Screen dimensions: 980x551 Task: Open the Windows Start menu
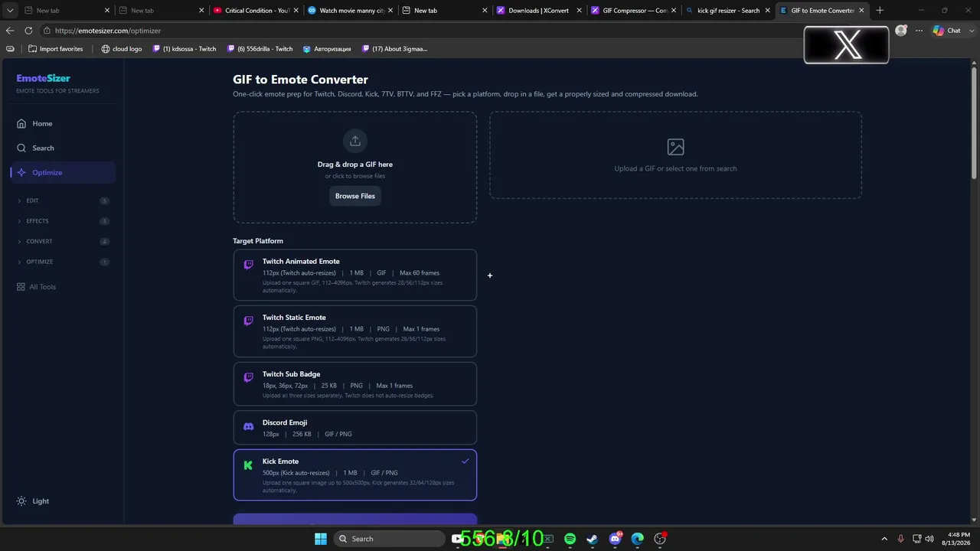click(x=320, y=539)
